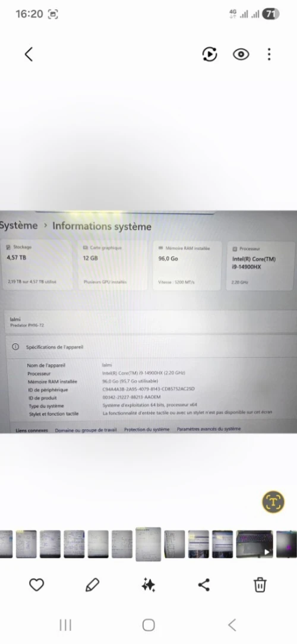Open the three-dot more options menu

click(x=269, y=54)
